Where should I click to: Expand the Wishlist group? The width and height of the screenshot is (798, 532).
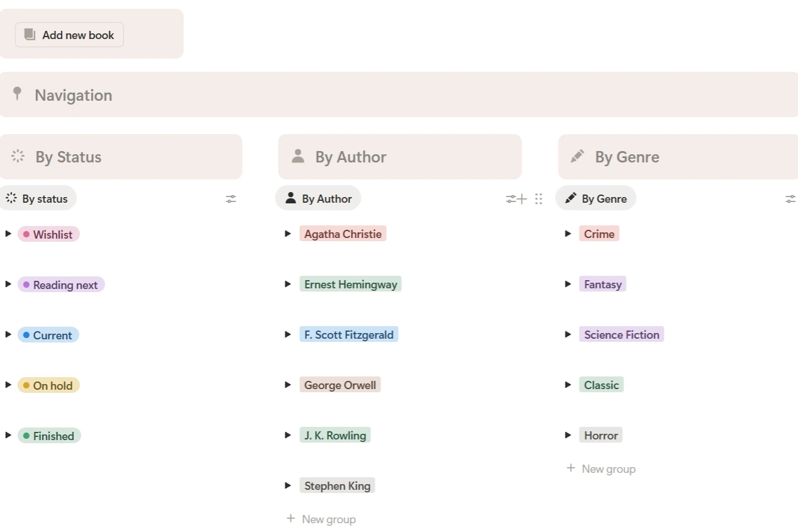click(8, 234)
